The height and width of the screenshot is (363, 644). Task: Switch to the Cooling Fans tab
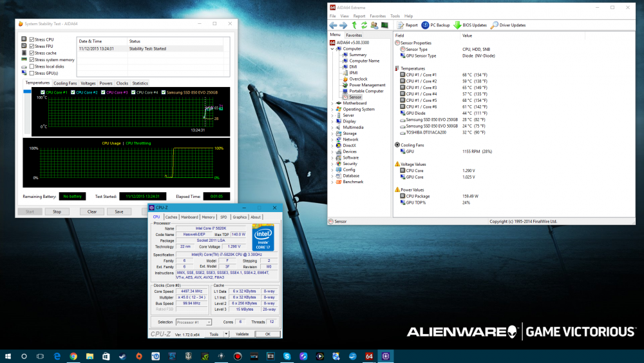click(65, 83)
